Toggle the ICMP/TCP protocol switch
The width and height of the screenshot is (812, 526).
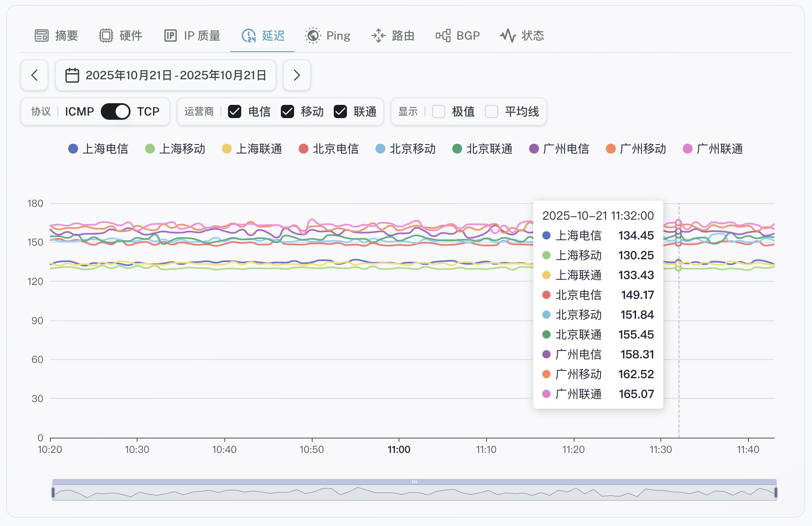(116, 111)
